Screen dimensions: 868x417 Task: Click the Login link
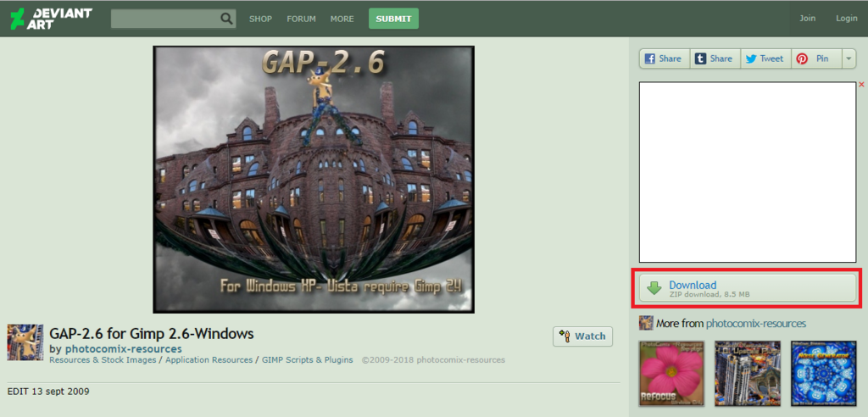coord(847,19)
